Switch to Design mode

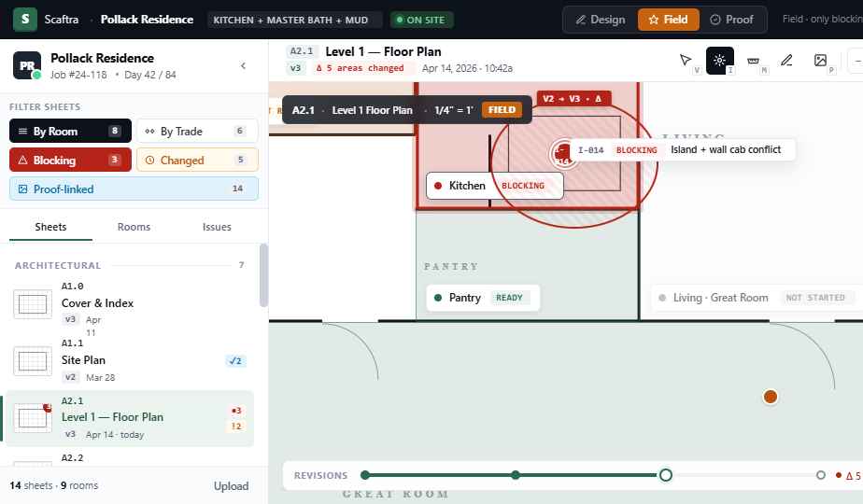[x=601, y=20]
